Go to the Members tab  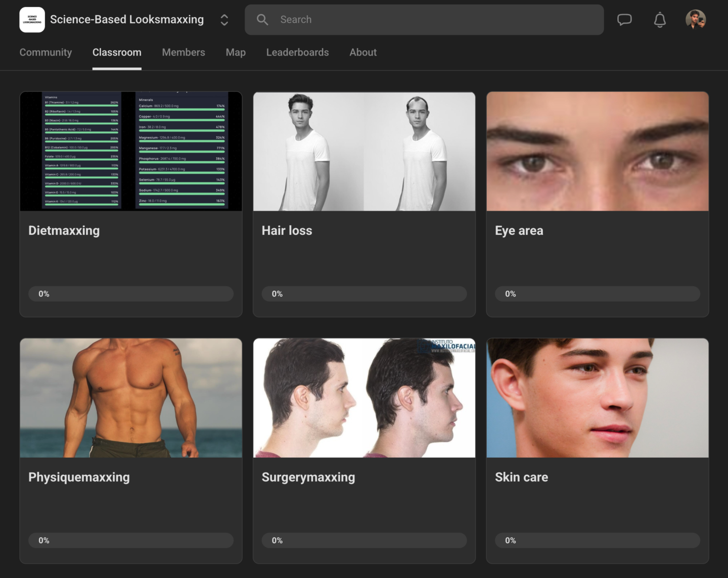[184, 53]
